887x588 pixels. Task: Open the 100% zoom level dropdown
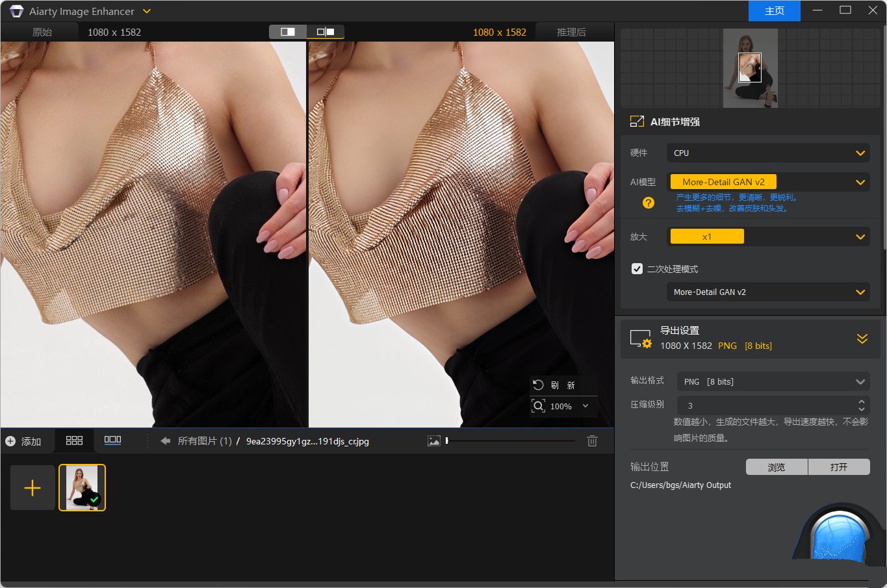pos(585,406)
